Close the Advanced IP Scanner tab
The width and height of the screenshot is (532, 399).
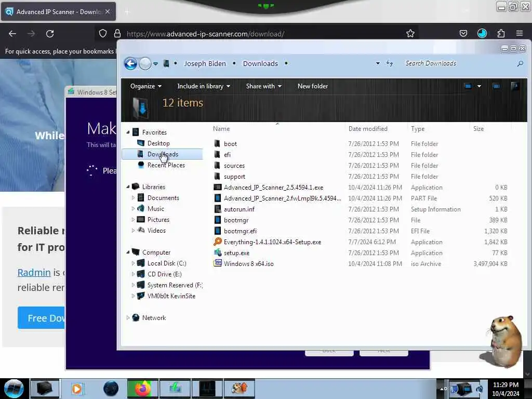(108, 11)
